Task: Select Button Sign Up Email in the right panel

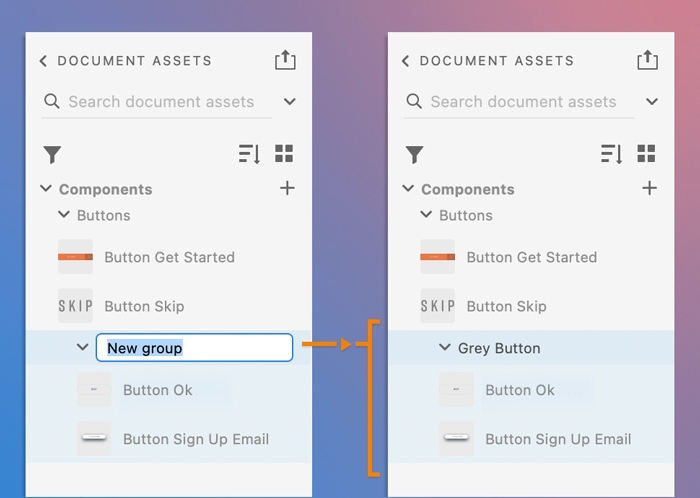Action: click(x=558, y=439)
